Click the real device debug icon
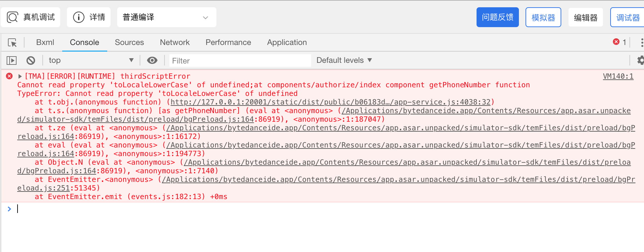644x252 pixels. pos(13,17)
